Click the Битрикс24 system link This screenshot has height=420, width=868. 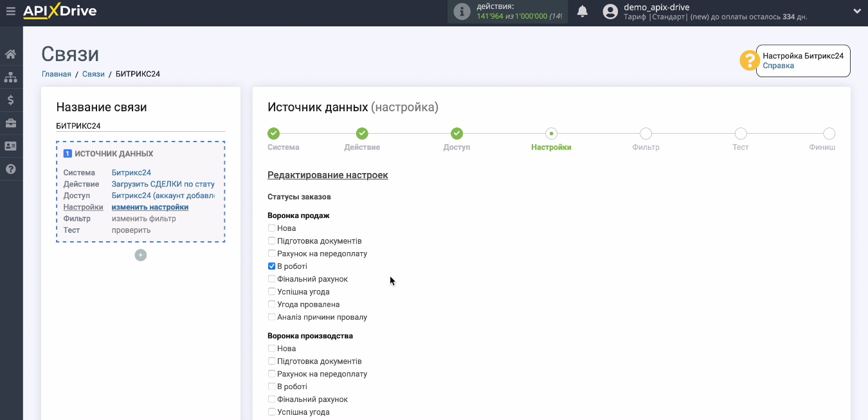131,172
